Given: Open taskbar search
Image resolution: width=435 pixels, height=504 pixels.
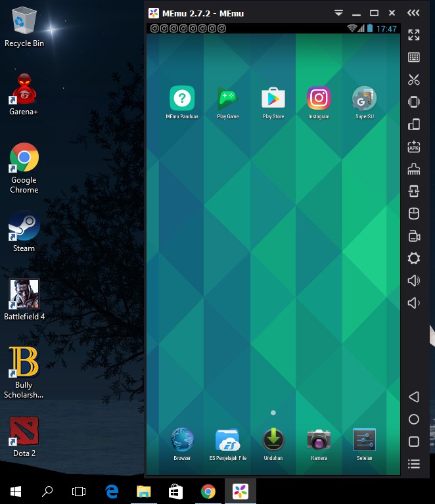Looking at the screenshot, I should [47, 492].
